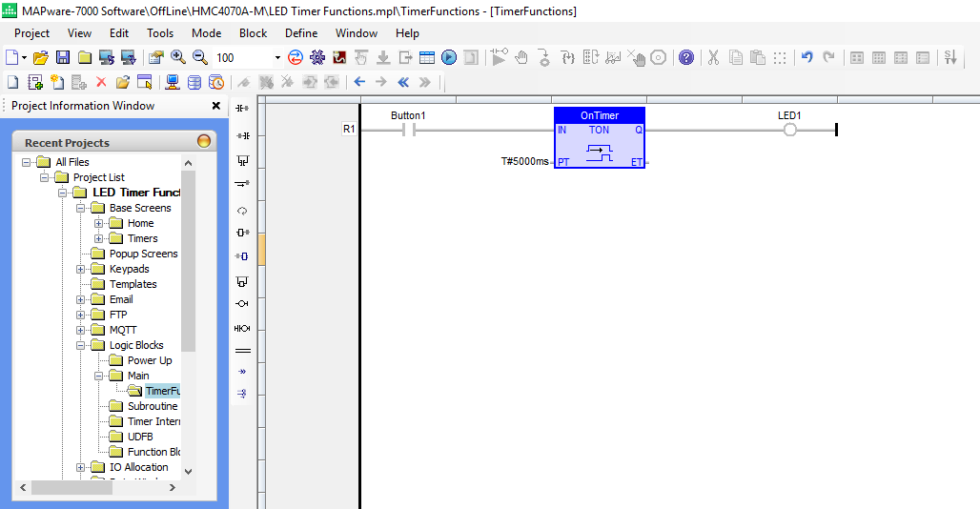Click the scissors cut icon
This screenshot has height=509, width=980.
point(713,57)
